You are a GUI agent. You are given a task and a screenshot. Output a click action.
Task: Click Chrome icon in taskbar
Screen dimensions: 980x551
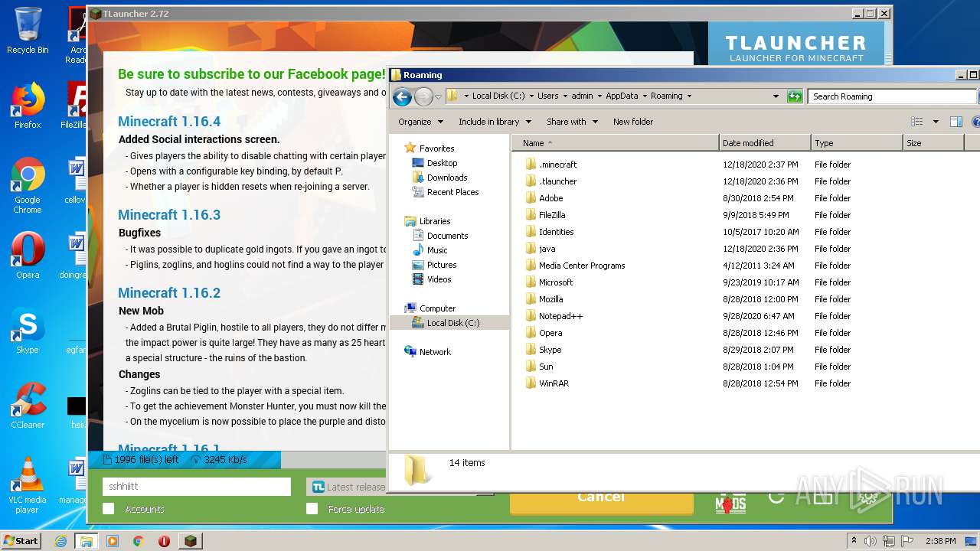point(139,541)
